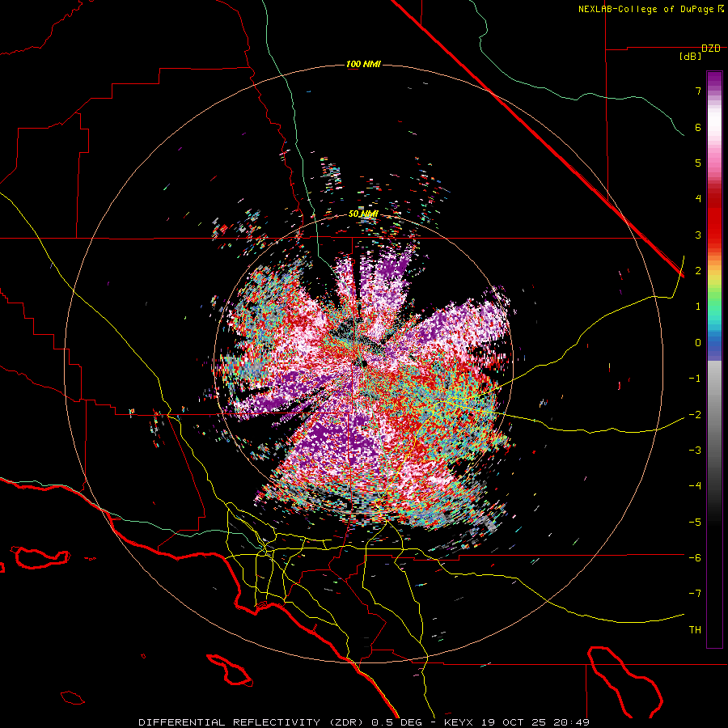
Task: Click the 5 value on the color scale
Action: coord(698,163)
